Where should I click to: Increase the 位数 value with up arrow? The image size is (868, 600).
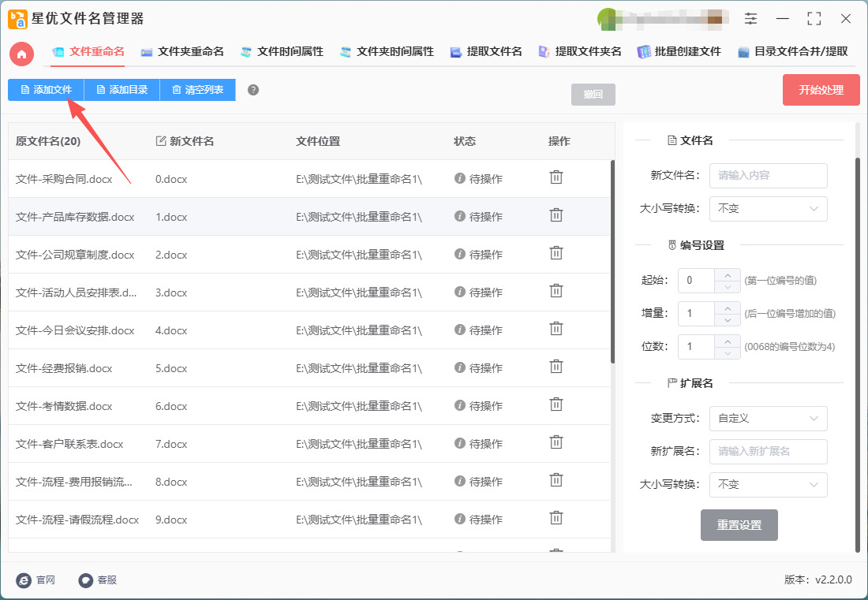[x=727, y=341]
